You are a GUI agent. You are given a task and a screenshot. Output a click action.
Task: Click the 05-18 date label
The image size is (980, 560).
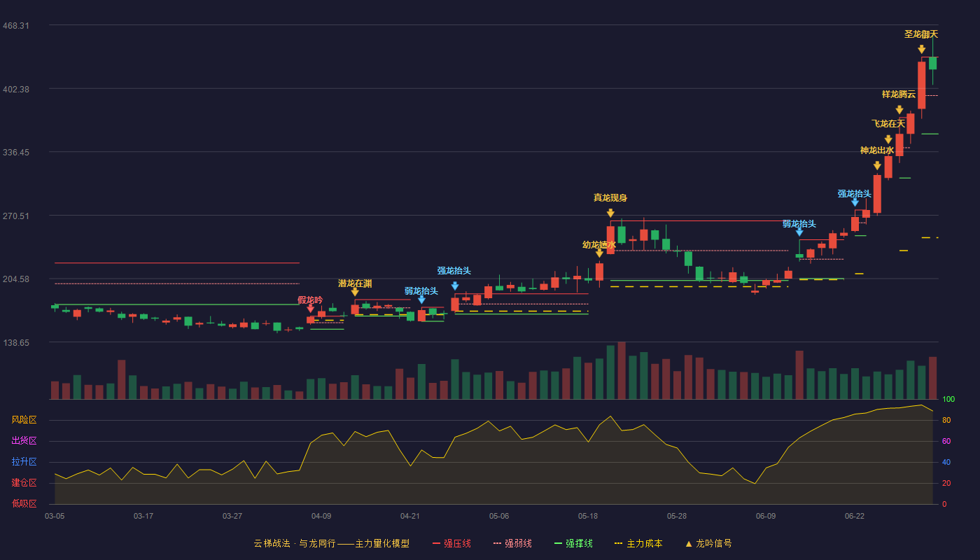coord(588,516)
